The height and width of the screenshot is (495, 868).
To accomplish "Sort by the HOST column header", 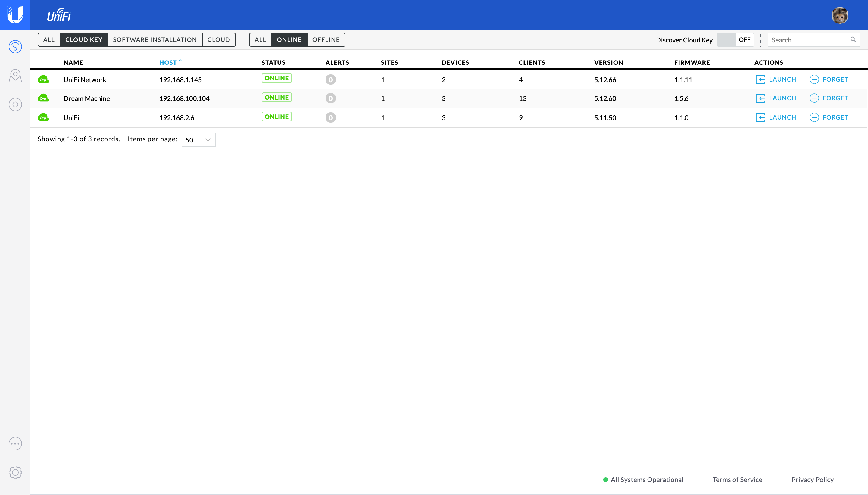I will click(170, 62).
